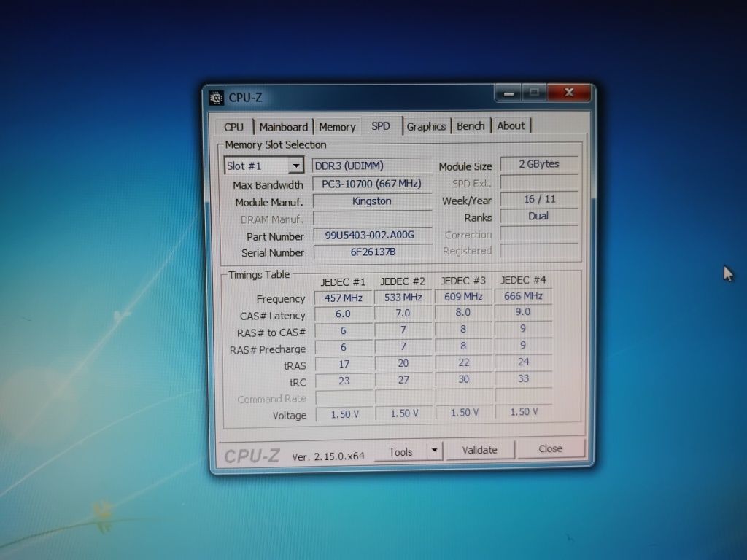This screenshot has height=560, width=747.
Task: Open the Memory tab
Action: pos(337,127)
